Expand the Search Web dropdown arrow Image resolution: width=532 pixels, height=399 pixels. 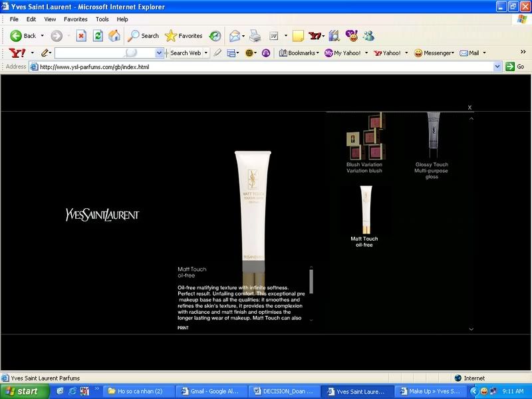206,53
